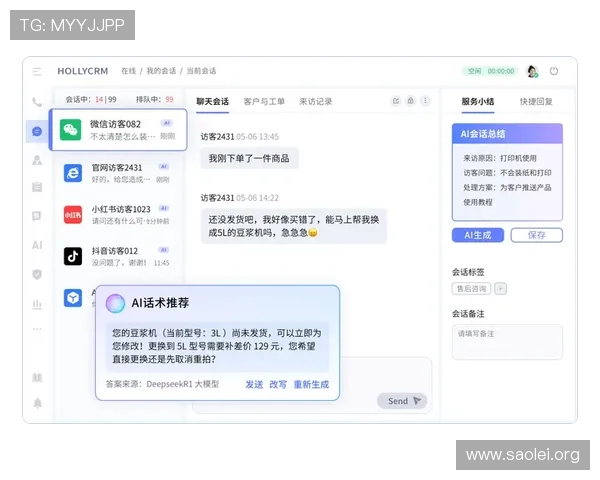This screenshot has width=600, height=480.
Task: Click 重新生成 in AI recommendation popup
Action: click(311, 384)
